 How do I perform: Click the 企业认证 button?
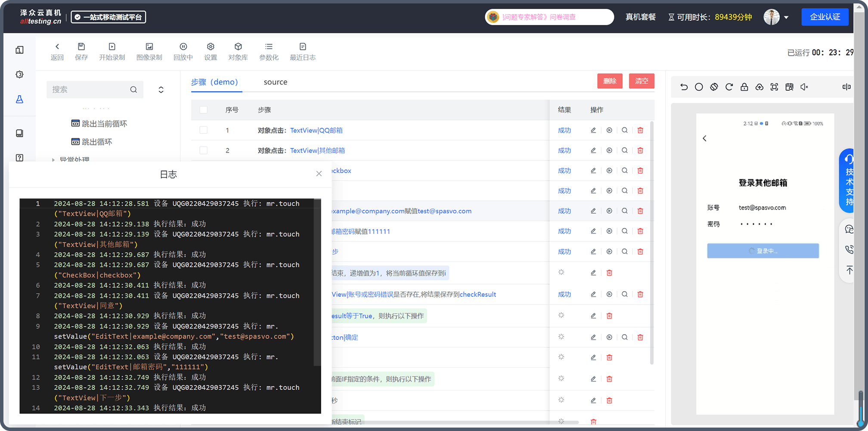(x=825, y=17)
